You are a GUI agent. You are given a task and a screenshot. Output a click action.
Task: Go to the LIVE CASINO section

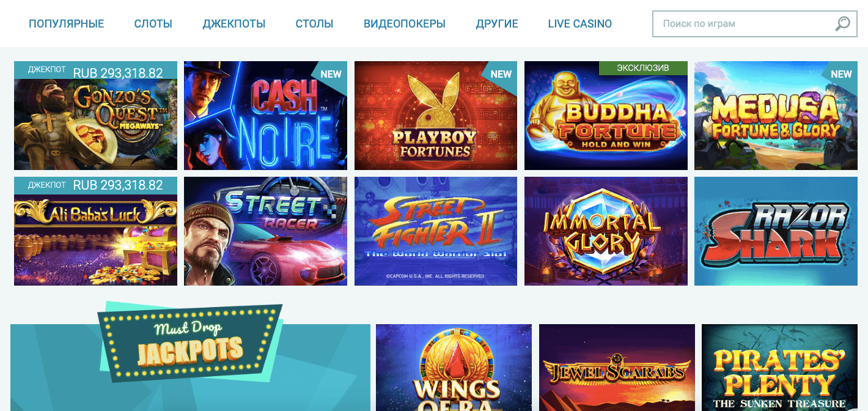pyautogui.click(x=580, y=24)
